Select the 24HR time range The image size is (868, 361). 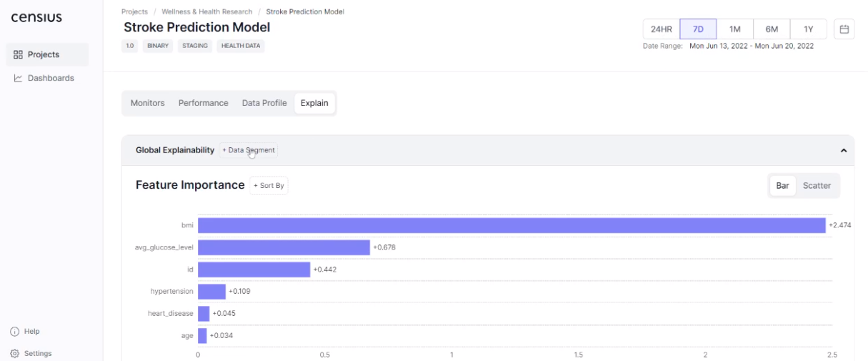[x=661, y=29]
